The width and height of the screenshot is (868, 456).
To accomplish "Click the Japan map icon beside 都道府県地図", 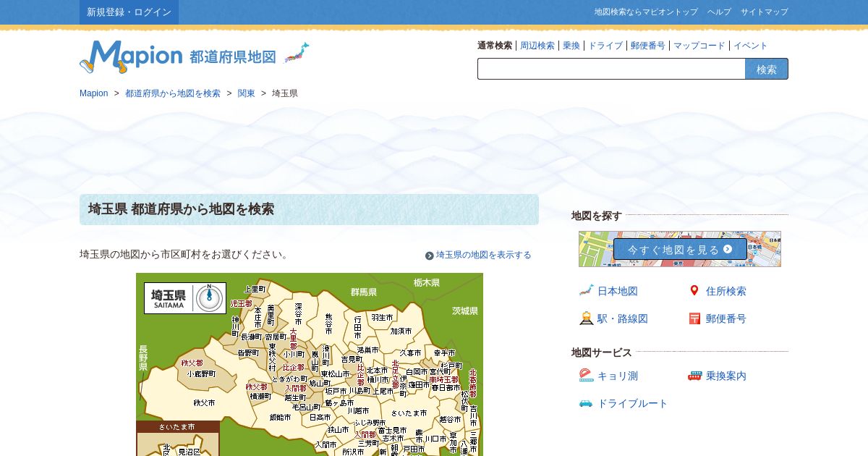I will coord(297,53).
